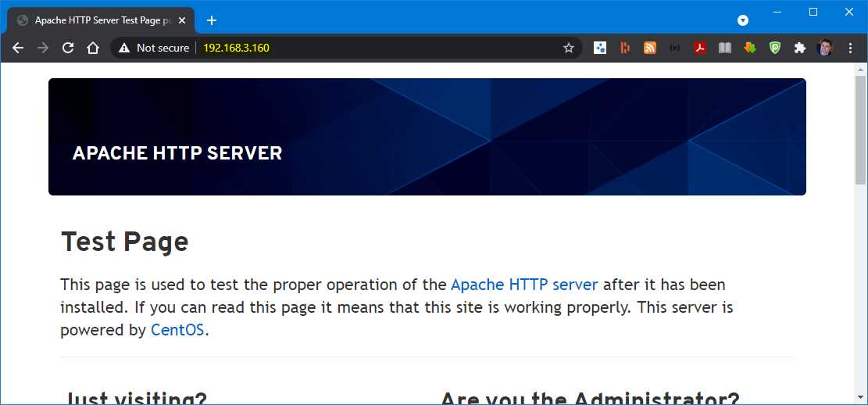Open the orange-green download arrows extension
This screenshot has height=405, width=868.
click(749, 48)
